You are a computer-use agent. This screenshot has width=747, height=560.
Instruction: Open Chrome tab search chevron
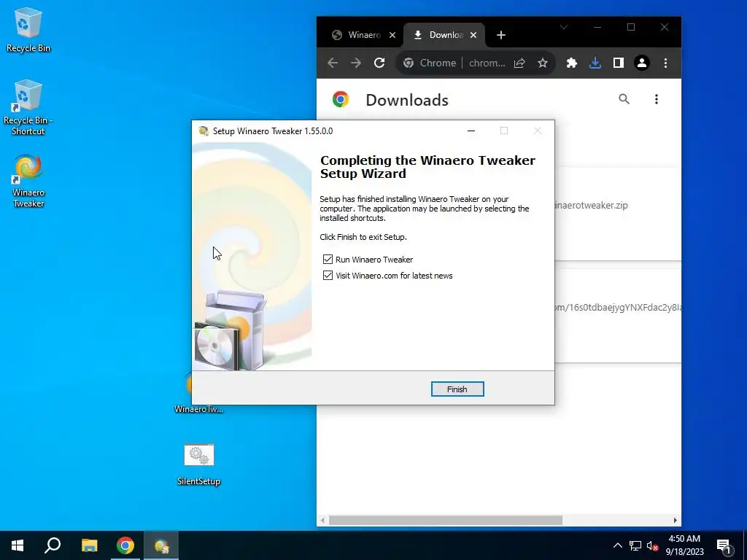564,27
